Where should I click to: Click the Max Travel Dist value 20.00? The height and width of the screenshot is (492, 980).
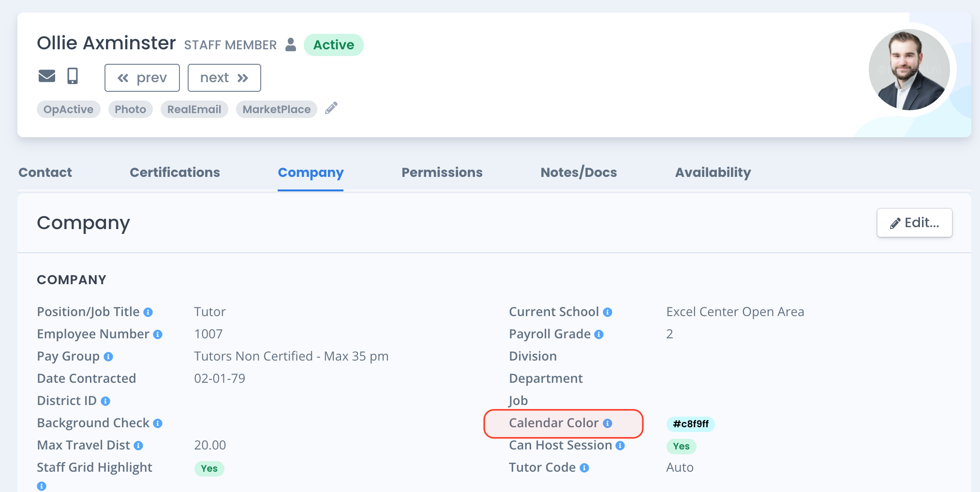click(x=210, y=445)
